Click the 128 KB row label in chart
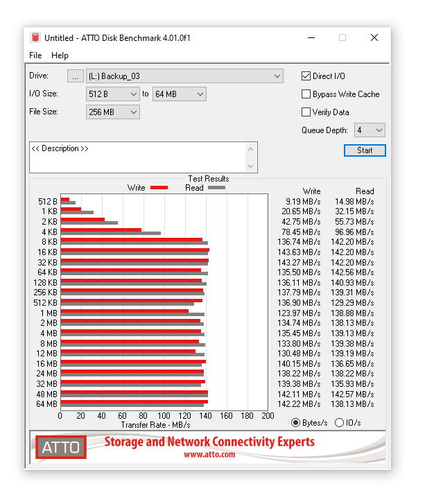The image size is (434, 504). (x=45, y=283)
